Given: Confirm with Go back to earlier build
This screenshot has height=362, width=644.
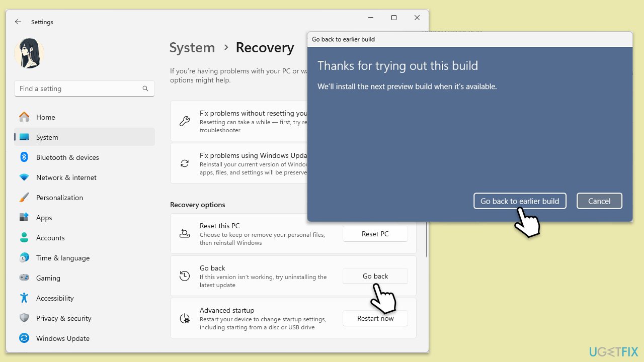Looking at the screenshot, I should point(520,201).
